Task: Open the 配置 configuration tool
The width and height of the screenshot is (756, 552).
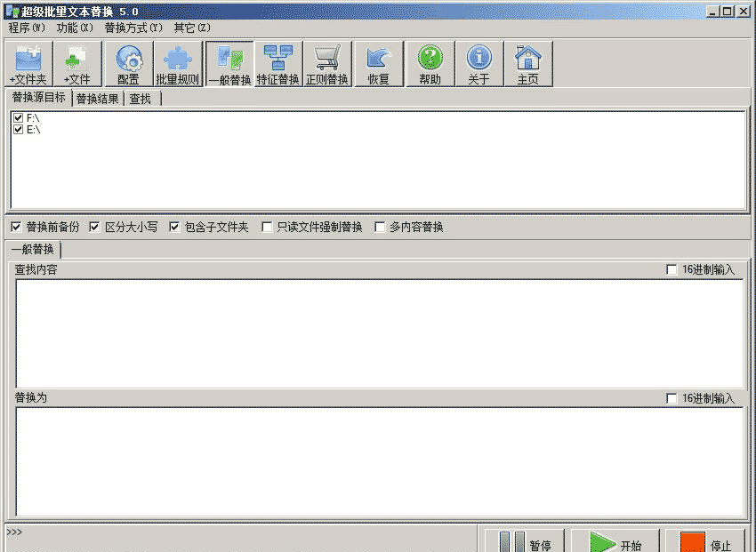Action: tap(127, 62)
